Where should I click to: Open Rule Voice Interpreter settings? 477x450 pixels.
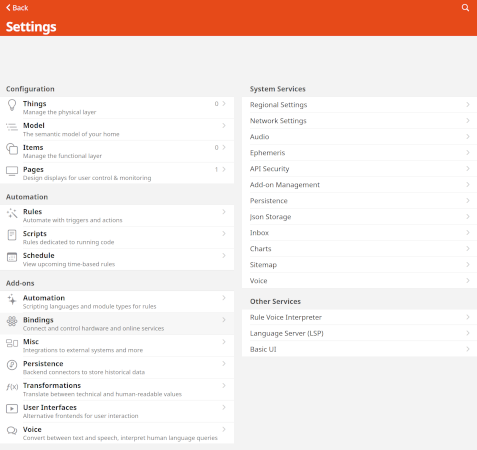359,317
